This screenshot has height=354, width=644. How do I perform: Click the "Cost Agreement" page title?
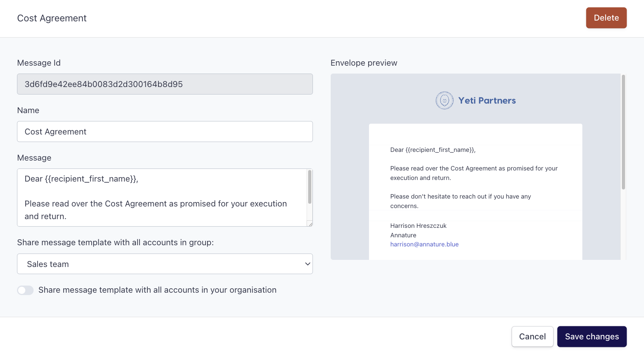pyautogui.click(x=52, y=18)
